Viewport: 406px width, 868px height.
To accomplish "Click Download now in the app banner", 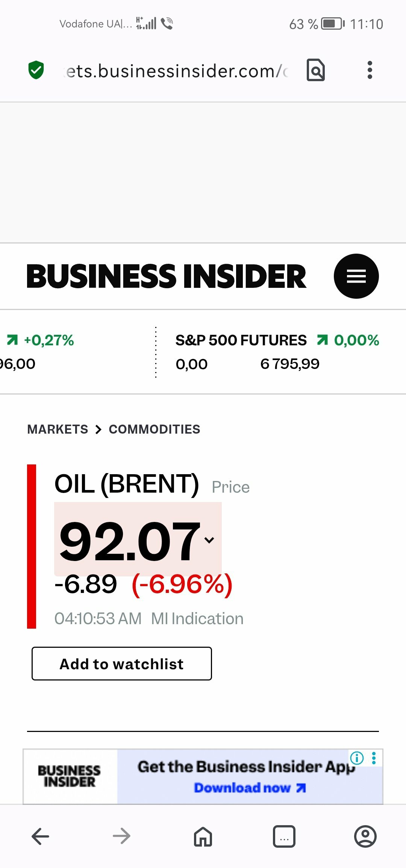I will click(x=250, y=788).
